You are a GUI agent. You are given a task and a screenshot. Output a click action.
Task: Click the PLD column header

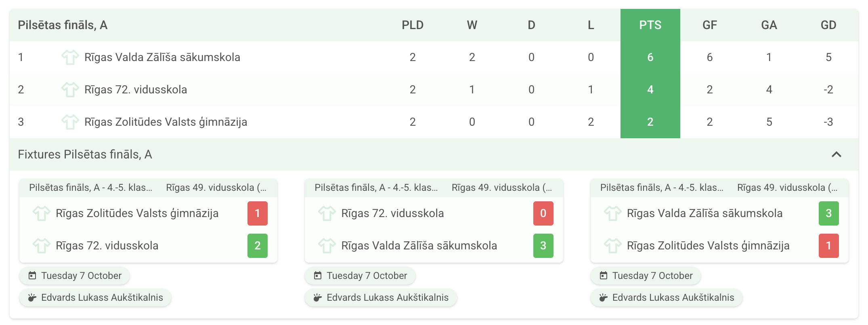[x=412, y=25]
